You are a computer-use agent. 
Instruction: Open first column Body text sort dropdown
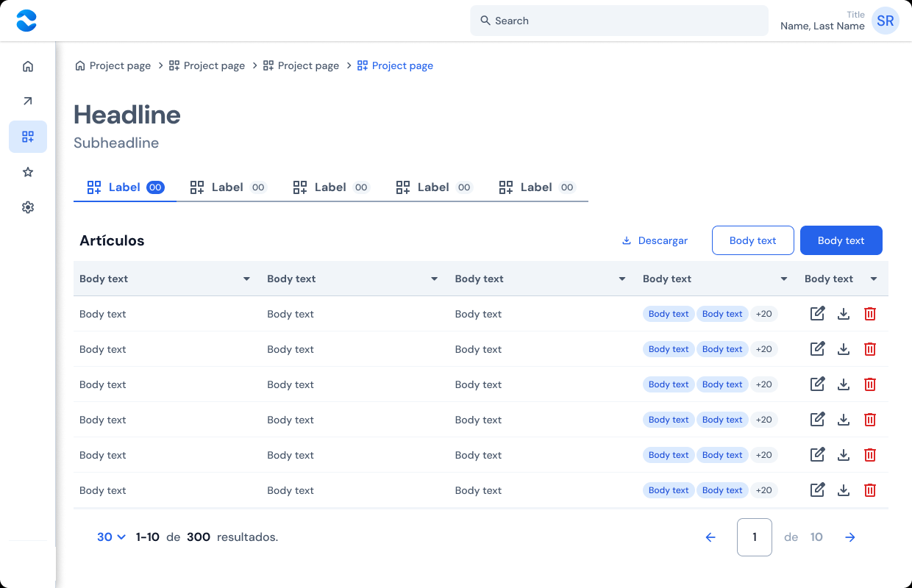(246, 279)
